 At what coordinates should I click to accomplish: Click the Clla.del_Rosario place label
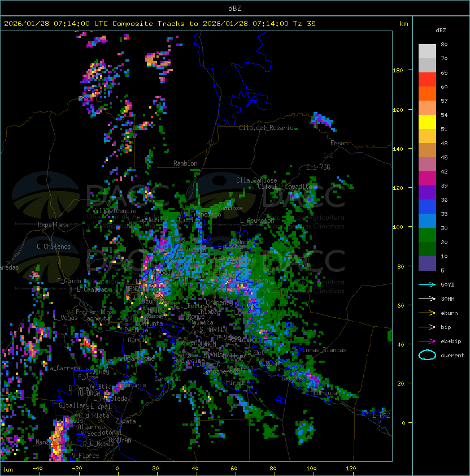(x=266, y=128)
